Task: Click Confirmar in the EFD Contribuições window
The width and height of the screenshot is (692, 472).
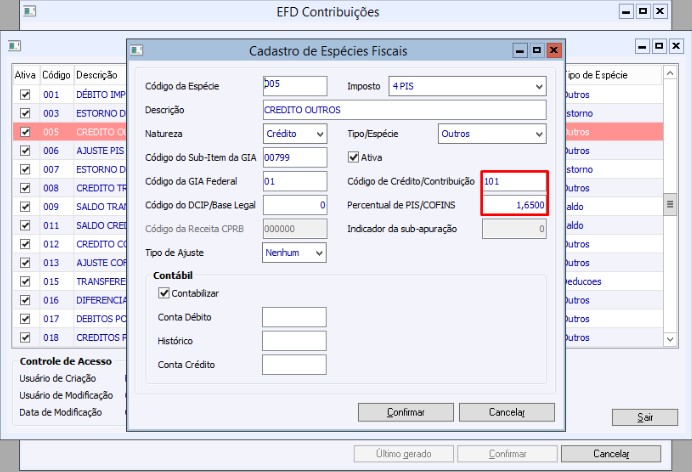Action: pos(507,453)
